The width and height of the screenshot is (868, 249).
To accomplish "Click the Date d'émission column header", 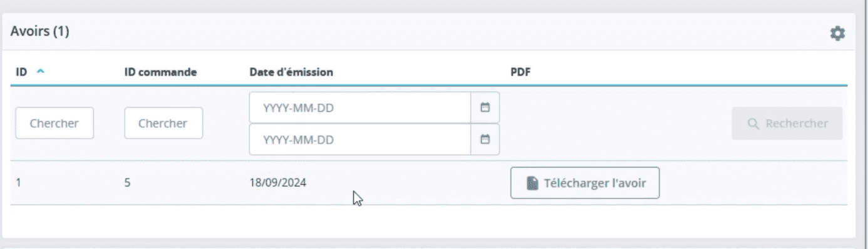I will pos(291,72).
